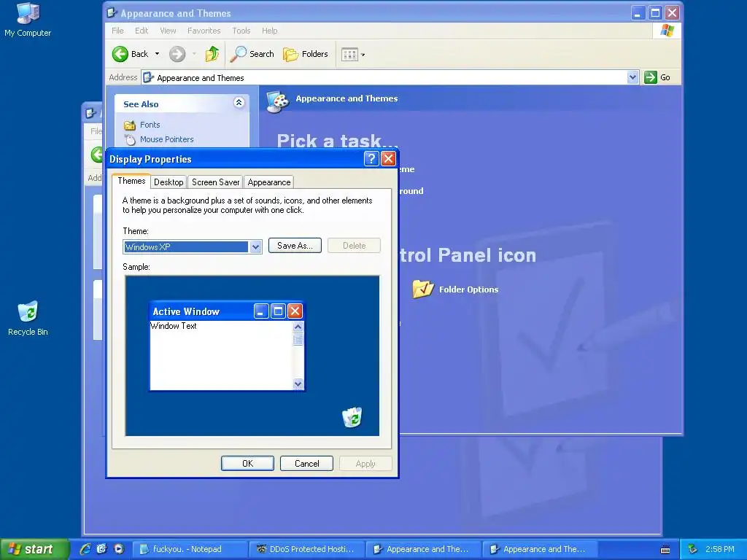747x560 pixels.
Task: Open the Favorites menu
Action: click(204, 31)
